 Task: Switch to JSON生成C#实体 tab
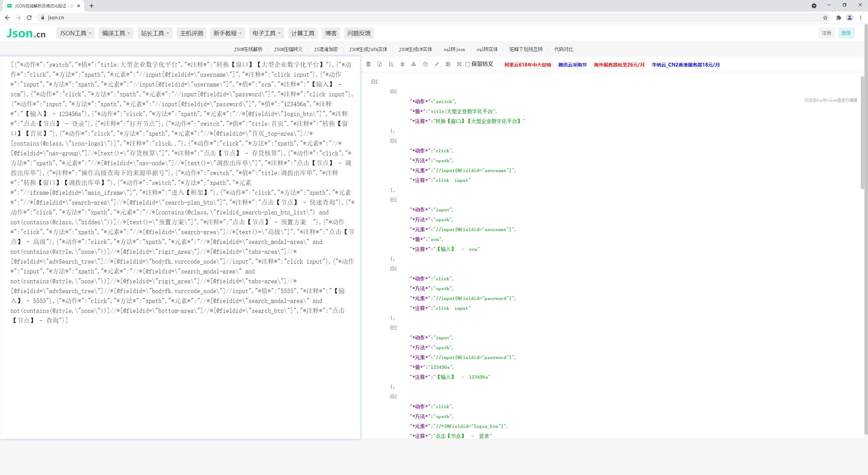[415, 50]
